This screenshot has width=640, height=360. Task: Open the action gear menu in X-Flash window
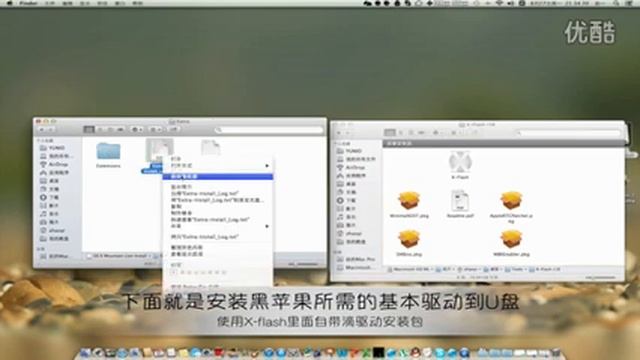[437, 133]
